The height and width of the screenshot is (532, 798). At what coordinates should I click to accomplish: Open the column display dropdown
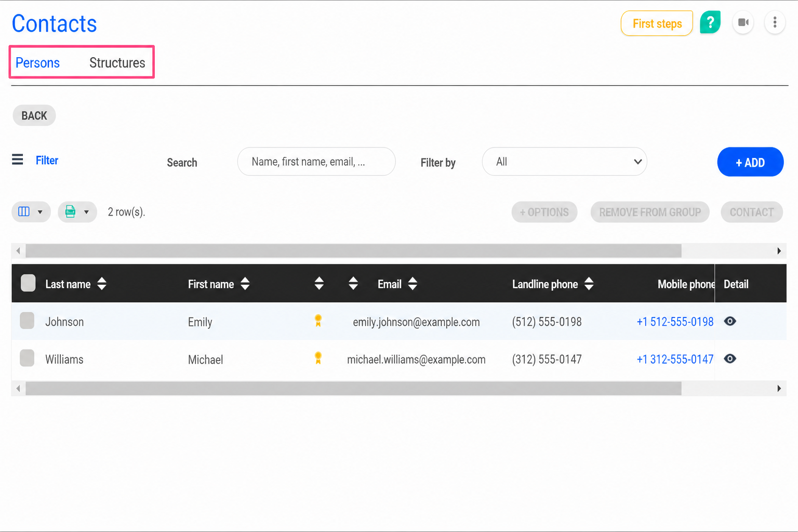[31, 212]
